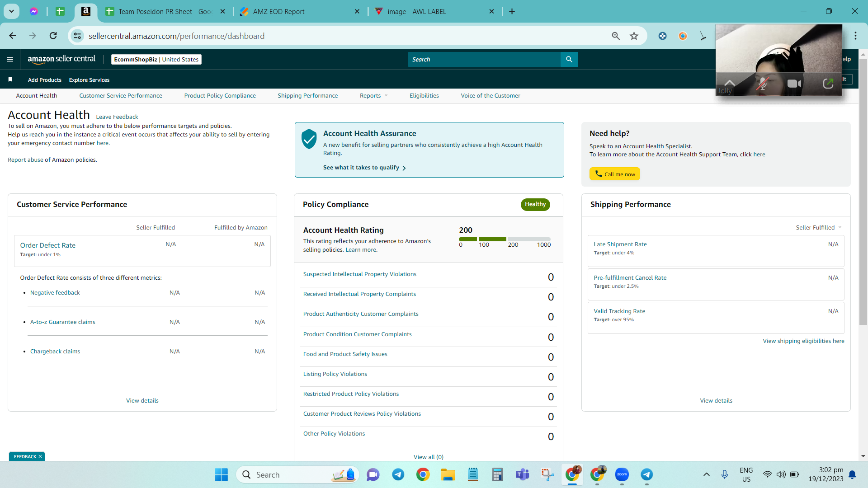
Task: Show hidden system tray icons
Action: [706, 474]
